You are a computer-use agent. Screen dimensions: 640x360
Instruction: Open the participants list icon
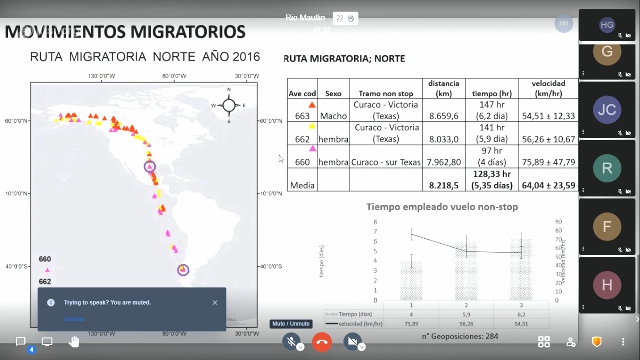pos(571,342)
